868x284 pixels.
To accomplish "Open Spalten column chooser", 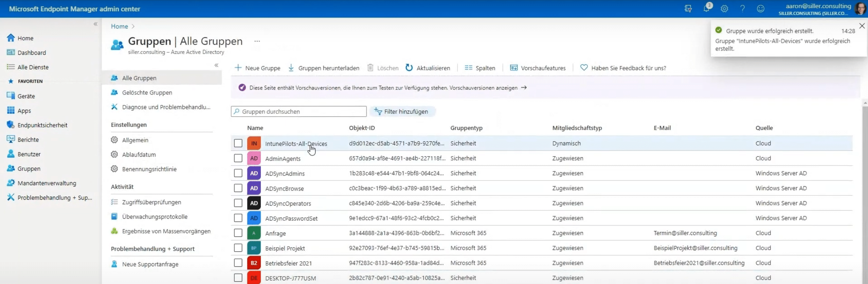I will tap(480, 68).
